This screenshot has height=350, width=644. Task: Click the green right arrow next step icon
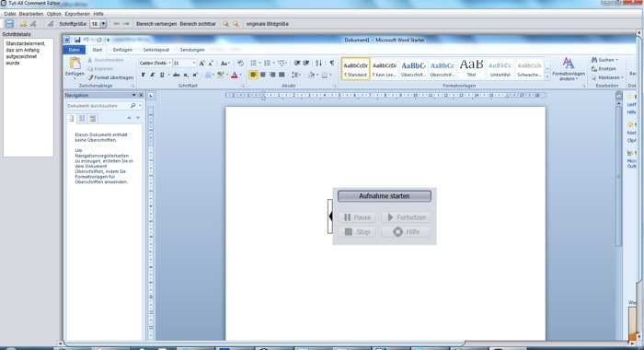tap(126, 24)
